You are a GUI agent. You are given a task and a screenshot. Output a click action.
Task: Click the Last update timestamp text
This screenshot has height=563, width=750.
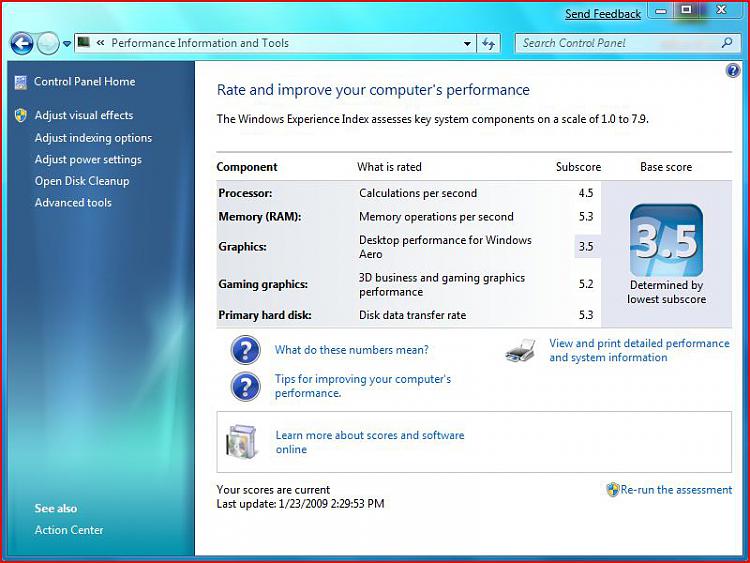(300, 504)
